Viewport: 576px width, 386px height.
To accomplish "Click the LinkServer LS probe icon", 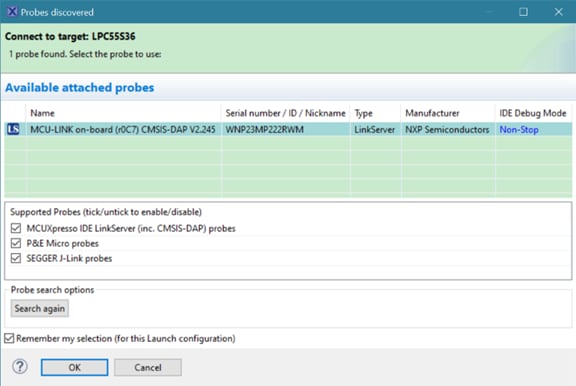I will (13, 129).
